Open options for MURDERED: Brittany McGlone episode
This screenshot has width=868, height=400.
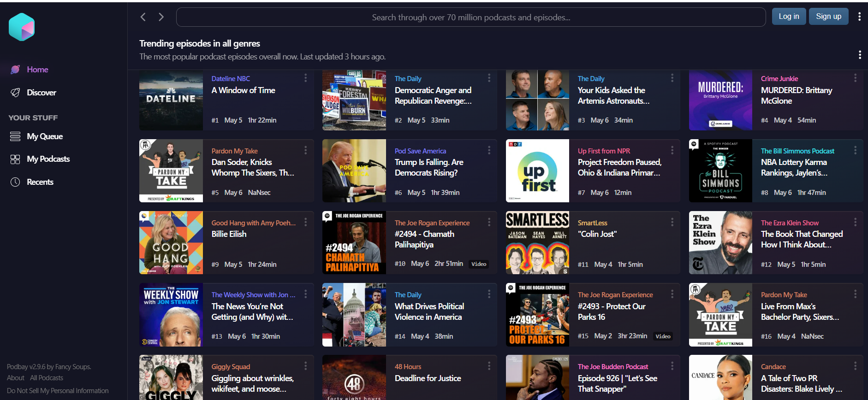pyautogui.click(x=855, y=78)
